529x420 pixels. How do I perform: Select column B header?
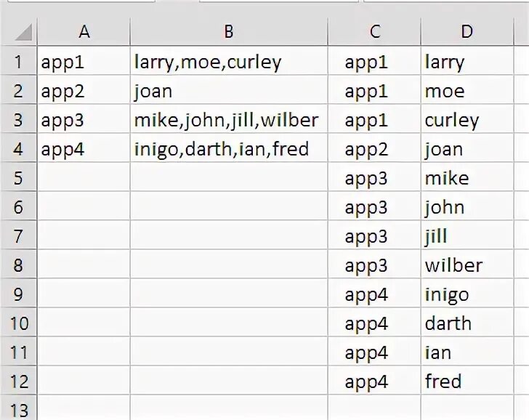tap(228, 31)
